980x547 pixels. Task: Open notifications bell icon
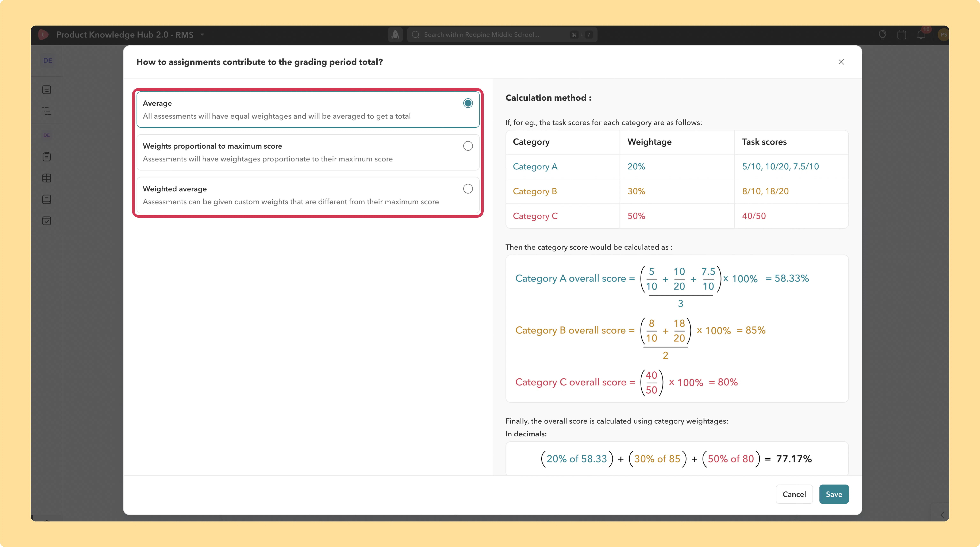click(921, 35)
